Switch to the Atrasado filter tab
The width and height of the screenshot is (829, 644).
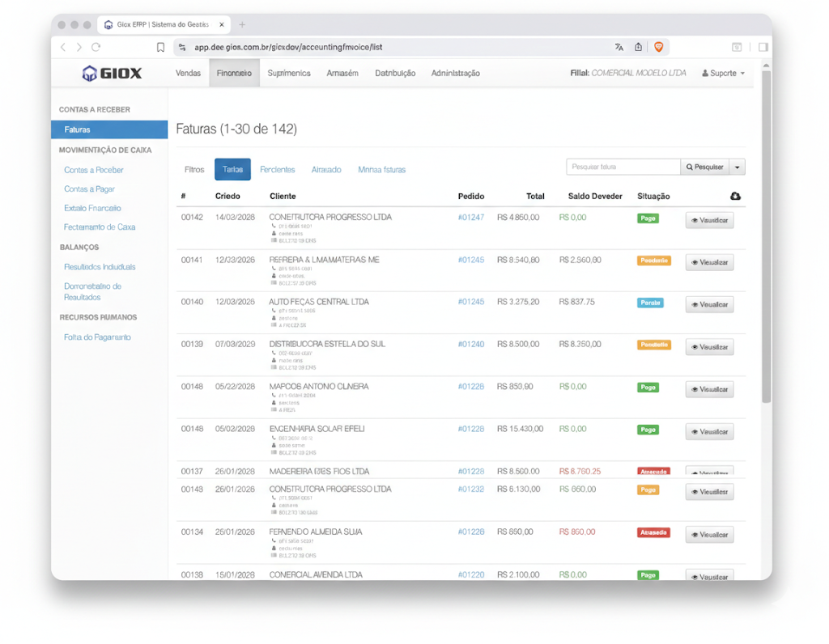point(326,170)
